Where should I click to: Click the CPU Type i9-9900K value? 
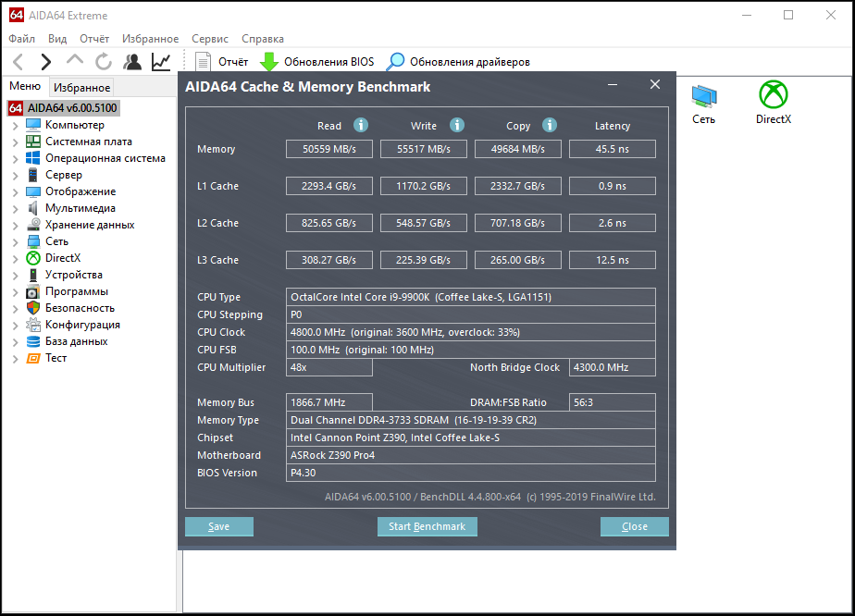point(471,297)
